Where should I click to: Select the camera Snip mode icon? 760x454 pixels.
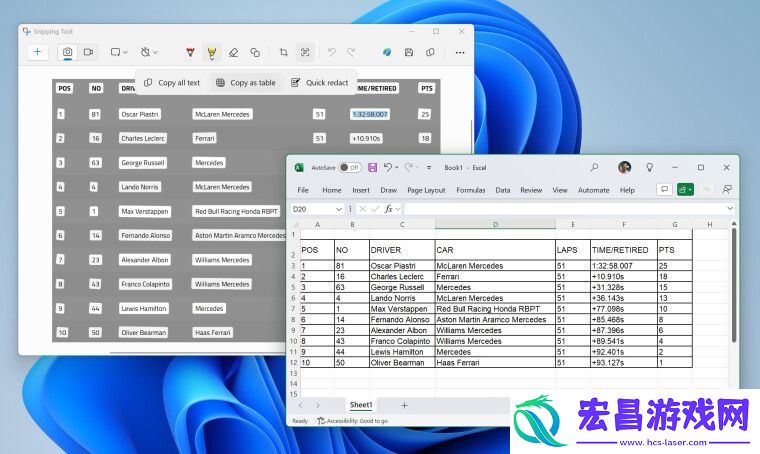(x=67, y=52)
